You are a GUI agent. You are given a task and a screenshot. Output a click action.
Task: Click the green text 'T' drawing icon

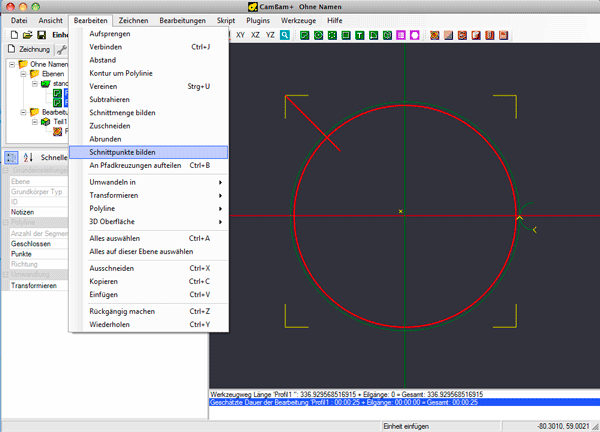pos(359,35)
